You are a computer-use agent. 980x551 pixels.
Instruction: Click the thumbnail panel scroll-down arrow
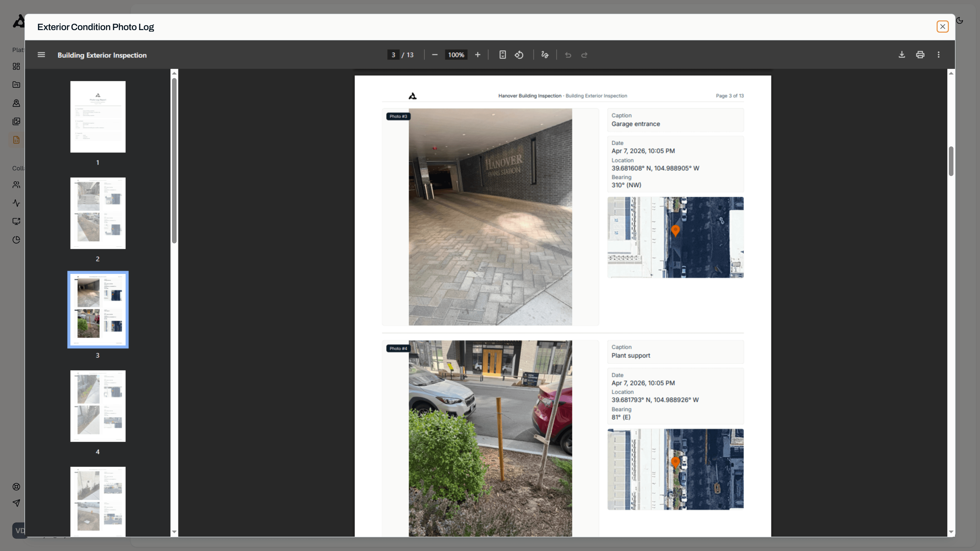point(174,532)
